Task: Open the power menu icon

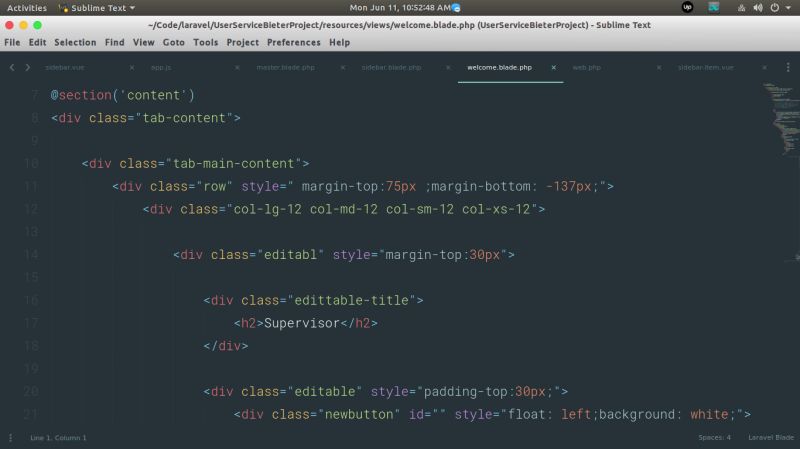Action: click(x=774, y=8)
